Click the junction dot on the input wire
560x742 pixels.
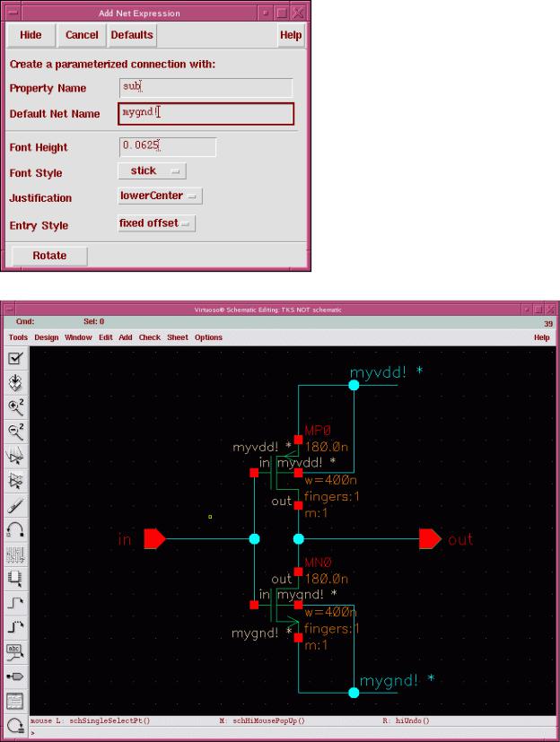click(x=254, y=539)
